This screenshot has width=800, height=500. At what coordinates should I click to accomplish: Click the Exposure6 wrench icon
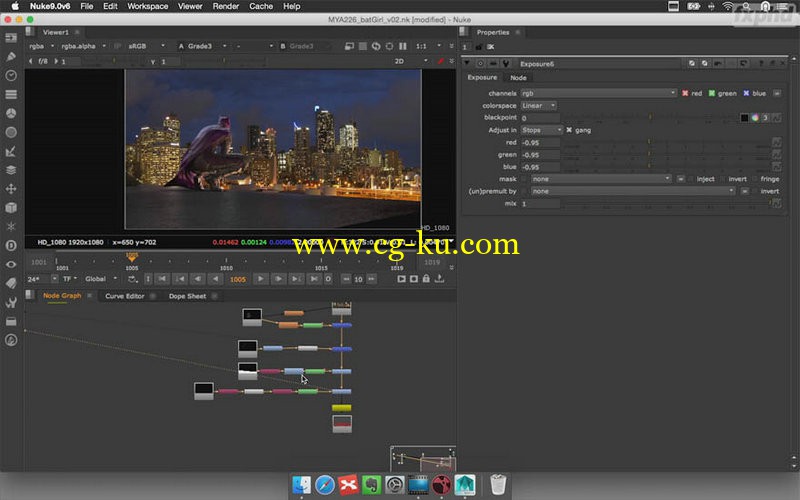(x=506, y=64)
